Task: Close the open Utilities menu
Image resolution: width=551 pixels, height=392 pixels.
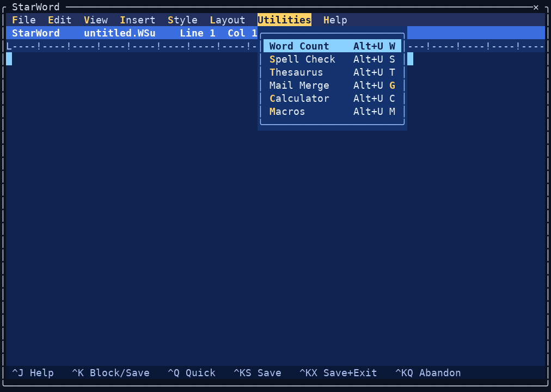Action: point(284,20)
